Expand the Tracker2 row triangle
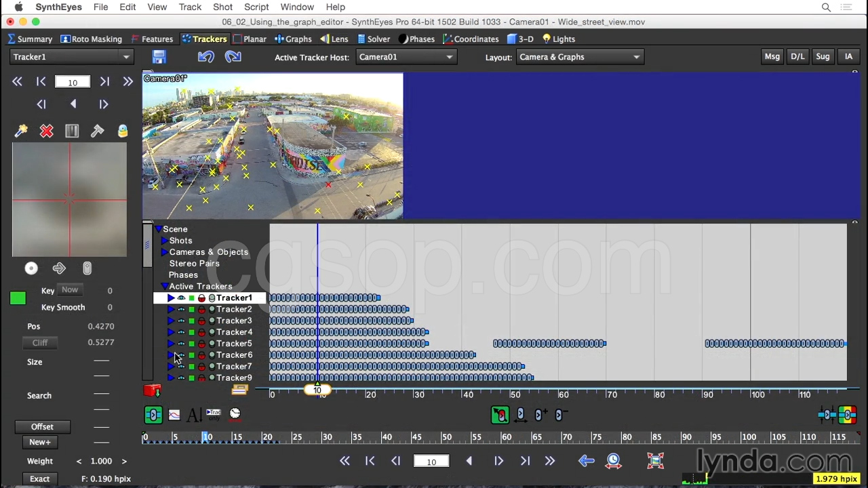The height and width of the screenshot is (488, 868). tap(171, 310)
